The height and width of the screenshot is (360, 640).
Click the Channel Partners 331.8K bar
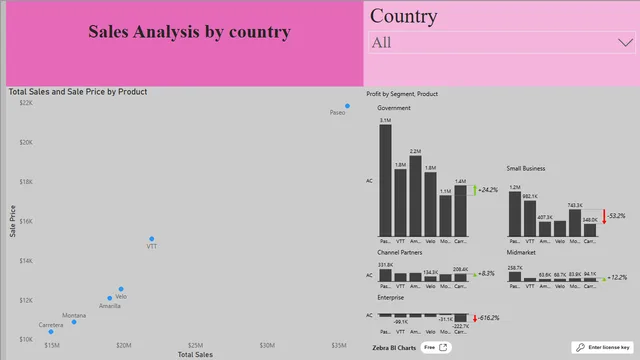pyautogui.click(x=385, y=275)
